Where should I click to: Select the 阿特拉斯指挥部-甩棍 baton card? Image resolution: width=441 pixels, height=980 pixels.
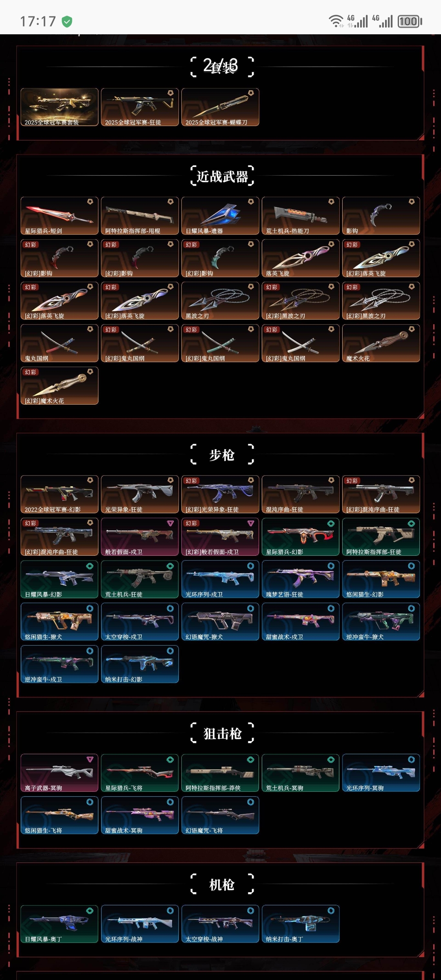click(140, 216)
